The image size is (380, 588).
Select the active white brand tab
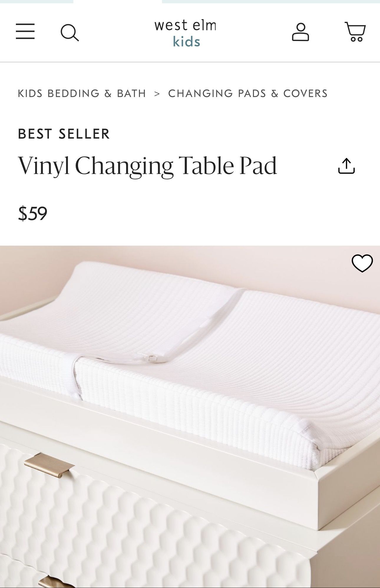[x=118, y=1]
